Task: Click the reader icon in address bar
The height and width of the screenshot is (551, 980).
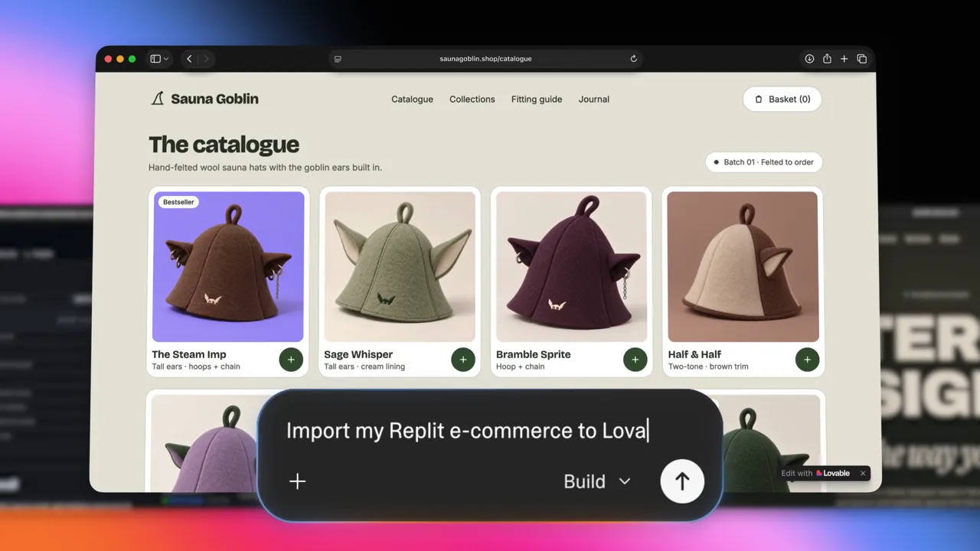Action: [x=338, y=59]
